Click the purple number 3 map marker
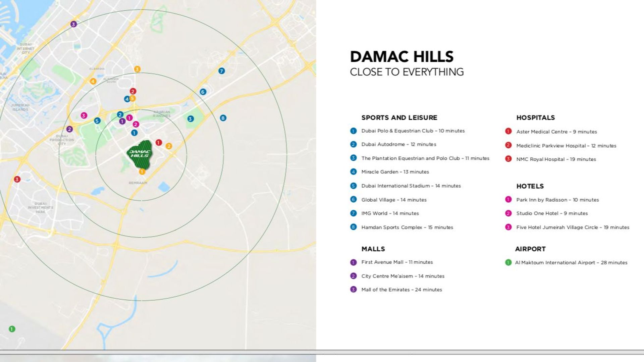The height and width of the screenshot is (362, 644). click(x=73, y=24)
